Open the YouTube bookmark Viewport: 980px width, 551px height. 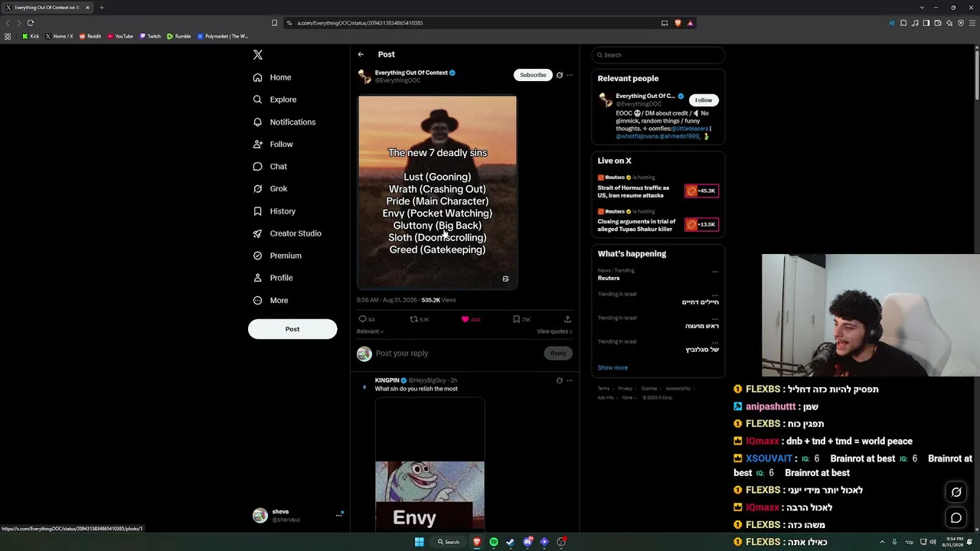120,36
